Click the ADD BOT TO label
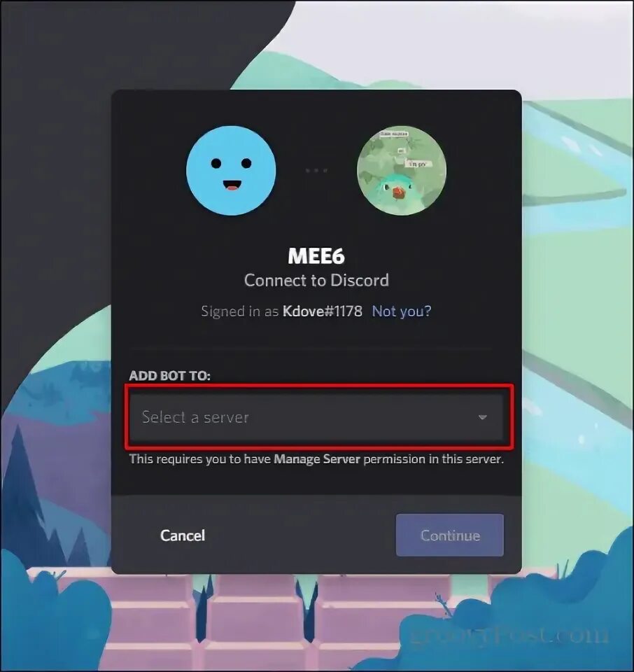Viewport: 634px width, 672px height. point(169,376)
